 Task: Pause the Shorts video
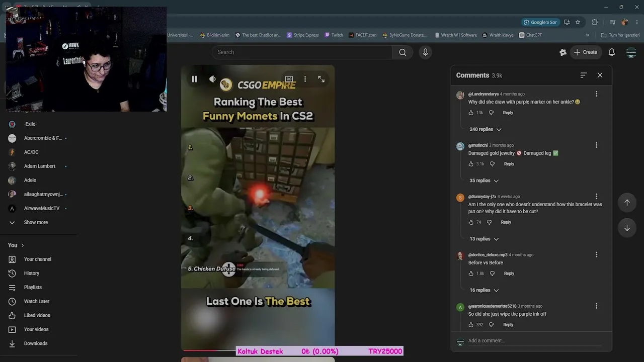coord(194,79)
